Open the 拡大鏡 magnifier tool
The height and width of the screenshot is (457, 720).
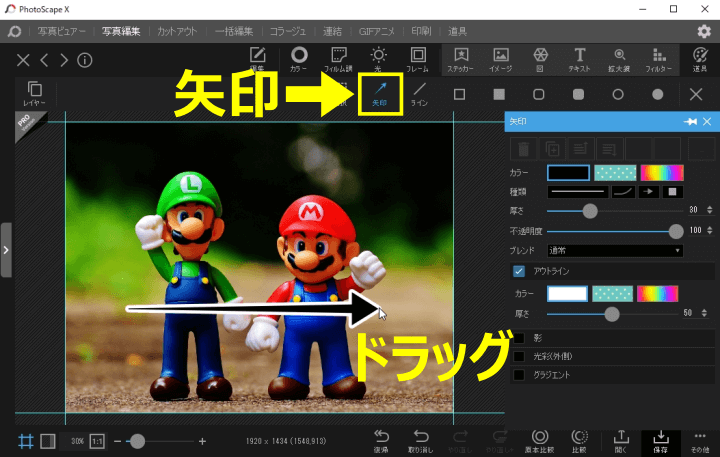(619, 59)
